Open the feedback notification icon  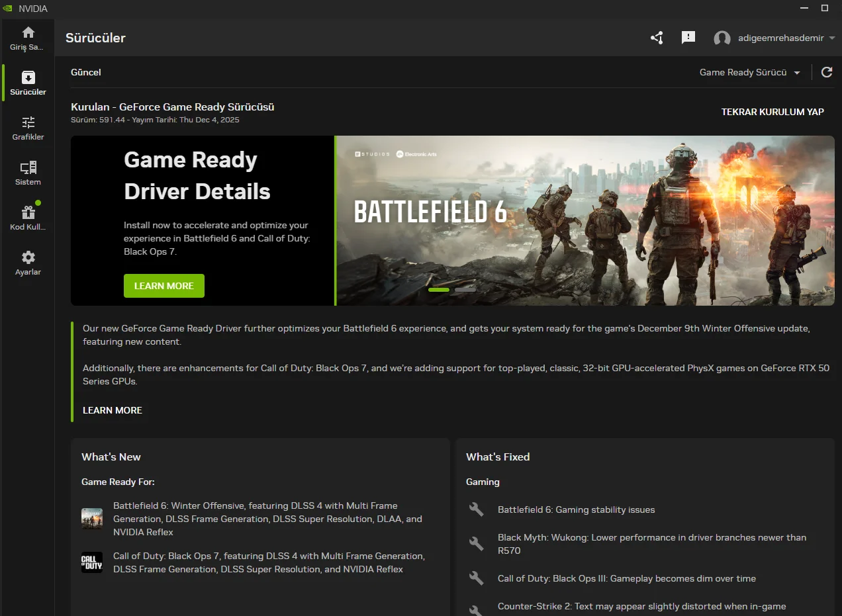click(x=688, y=38)
